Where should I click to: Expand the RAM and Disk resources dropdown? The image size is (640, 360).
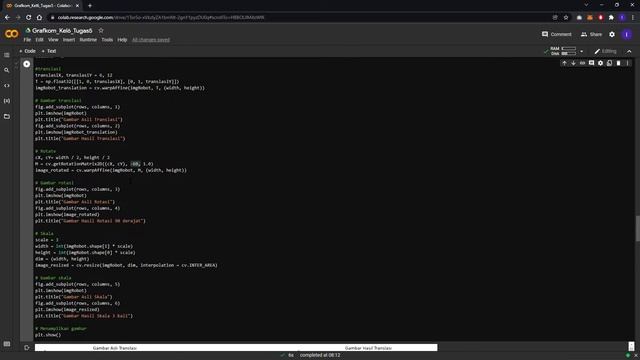[x=582, y=51]
